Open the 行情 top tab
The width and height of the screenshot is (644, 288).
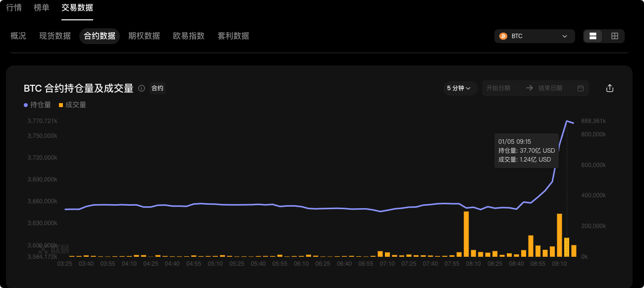(x=14, y=7)
